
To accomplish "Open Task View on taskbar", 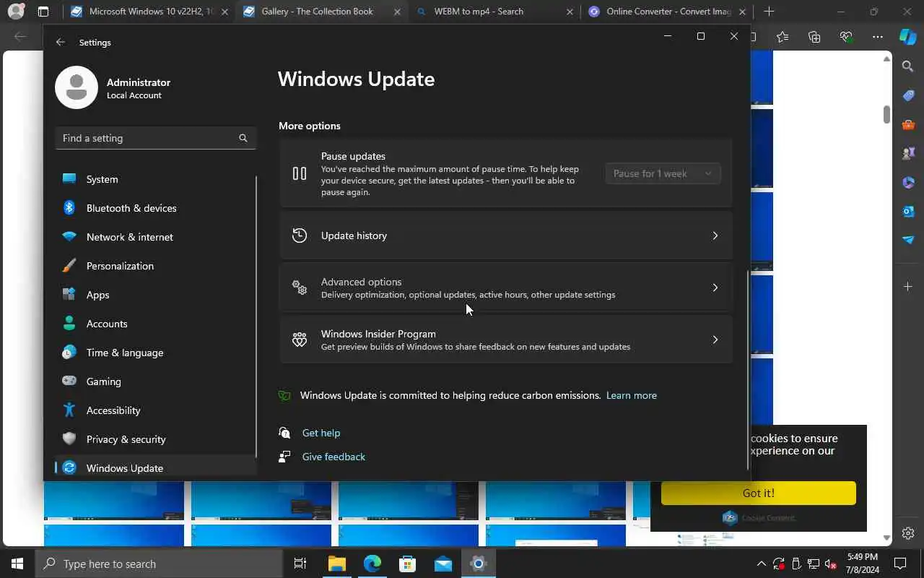I will pos(300,564).
